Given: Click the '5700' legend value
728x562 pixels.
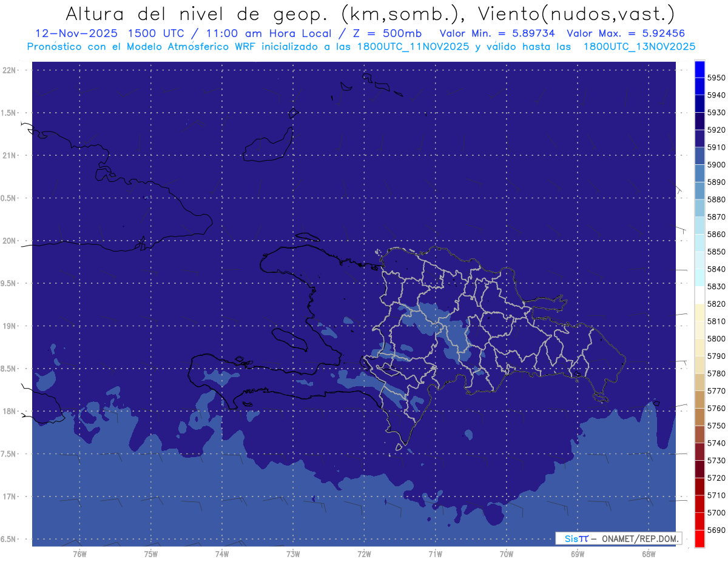Looking at the screenshot, I should pos(716,512).
